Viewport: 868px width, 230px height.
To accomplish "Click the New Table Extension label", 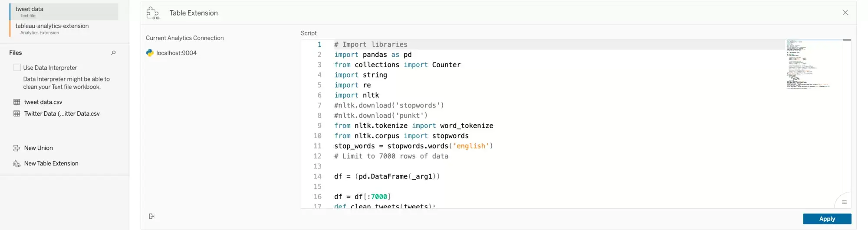I will [x=51, y=164].
